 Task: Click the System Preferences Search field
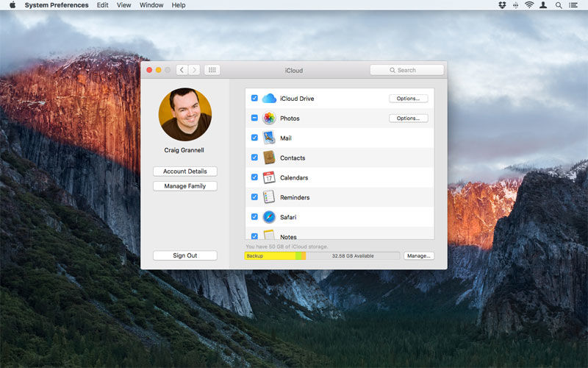pos(407,70)
